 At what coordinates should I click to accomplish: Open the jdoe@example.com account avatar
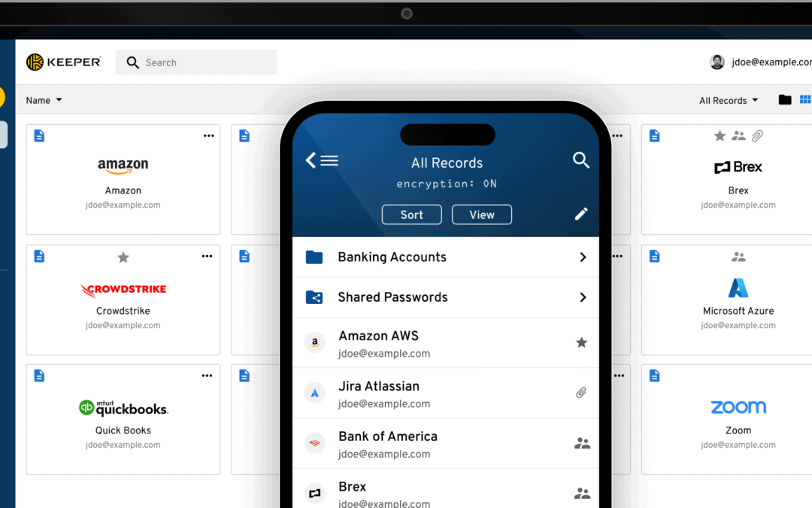tap(717, 62)
